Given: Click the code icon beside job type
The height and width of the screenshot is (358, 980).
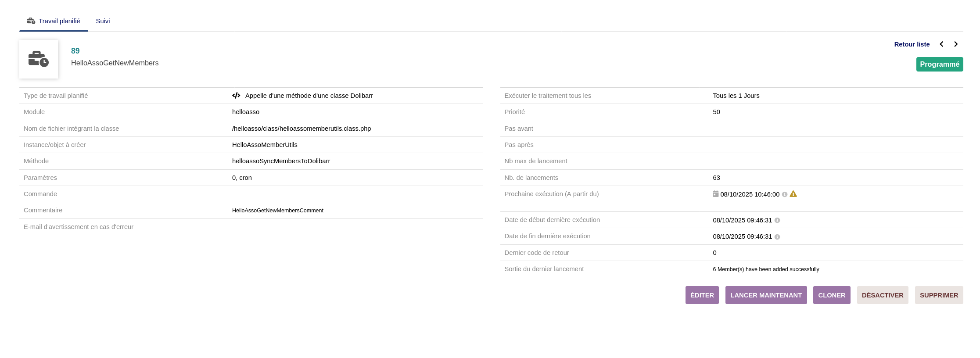Looking at the screenshot, I should click(x=236, y=96).
